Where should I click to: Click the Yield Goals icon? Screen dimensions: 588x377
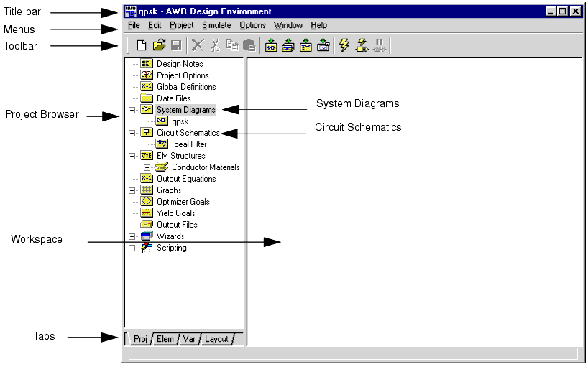(x=146, y=213)
